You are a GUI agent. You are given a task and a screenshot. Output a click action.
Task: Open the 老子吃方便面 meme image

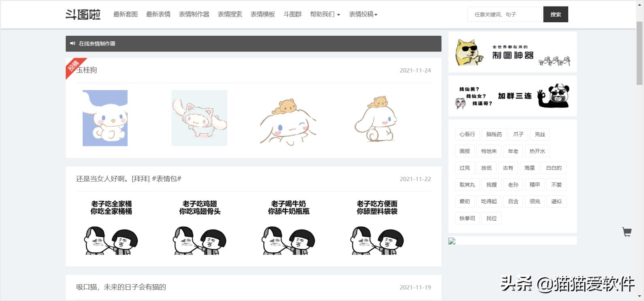click(x=377, y=227)
